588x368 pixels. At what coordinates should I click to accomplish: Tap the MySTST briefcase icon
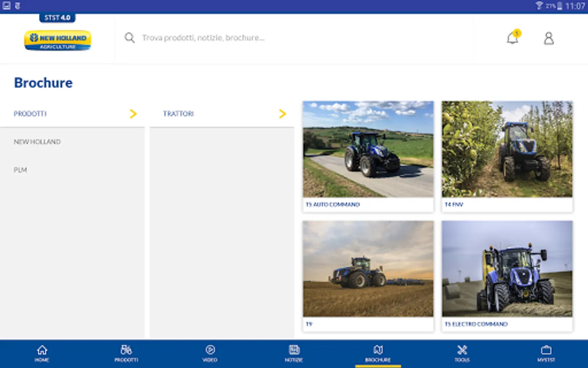(546, 350)
